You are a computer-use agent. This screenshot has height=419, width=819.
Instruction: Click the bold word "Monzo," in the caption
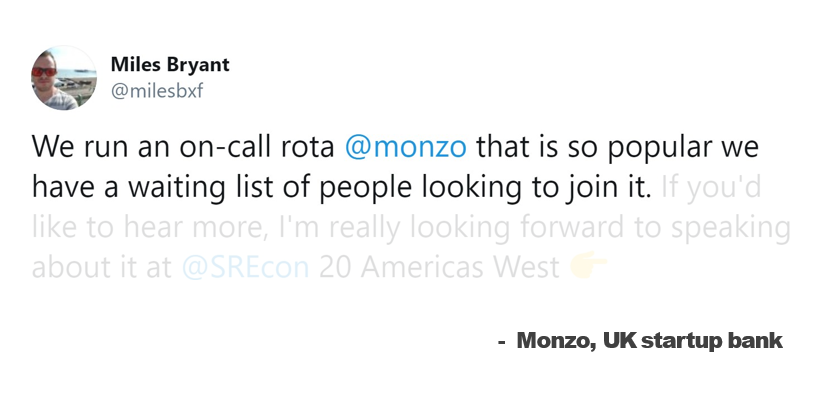555,341
